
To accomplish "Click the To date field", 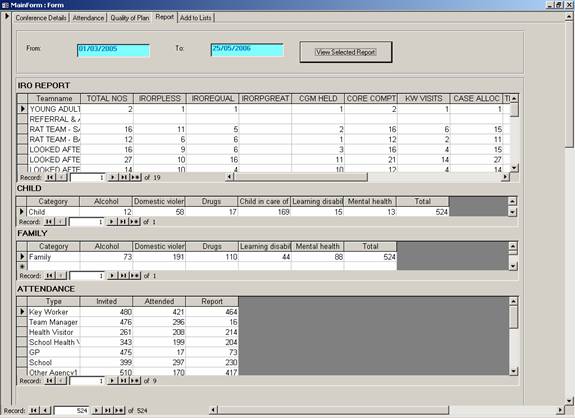I will [247, 50].
